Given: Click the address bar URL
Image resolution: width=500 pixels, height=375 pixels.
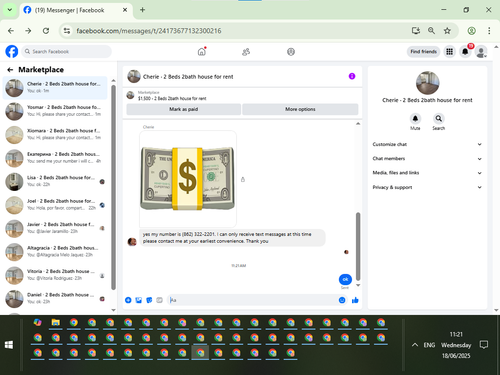Looking at the screenshot, I should (149, 31).
